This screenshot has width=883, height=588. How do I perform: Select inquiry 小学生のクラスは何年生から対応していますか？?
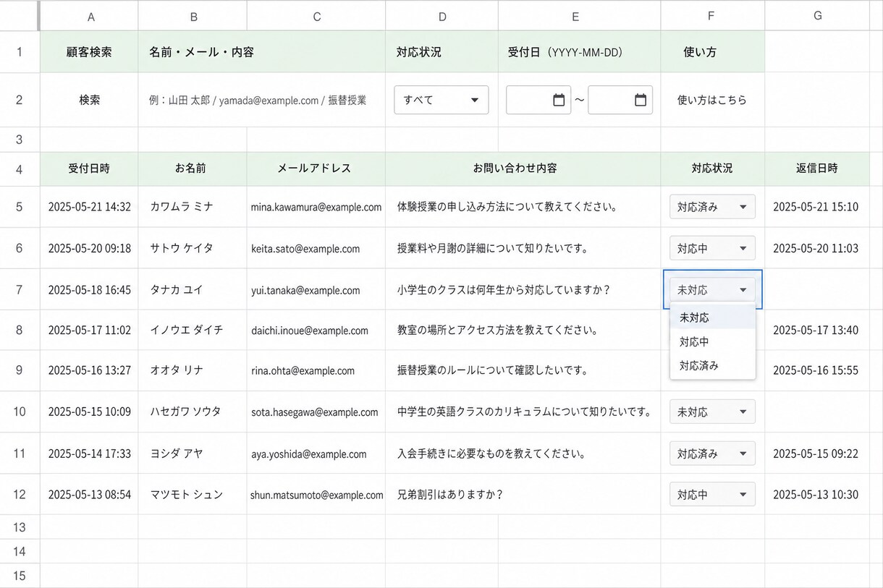pos(523,290)
